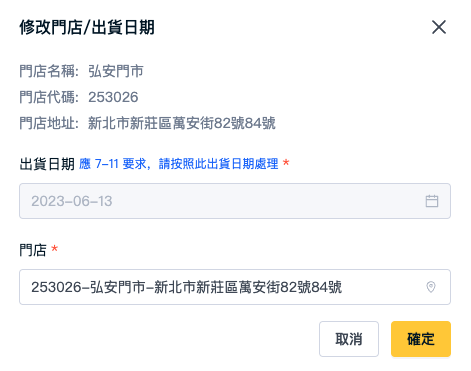Image resolution: width=471 pixels, height=371 pixels.
Task: Click the dialog title 修改門店/出貨日期
Action: click(87, 27)
